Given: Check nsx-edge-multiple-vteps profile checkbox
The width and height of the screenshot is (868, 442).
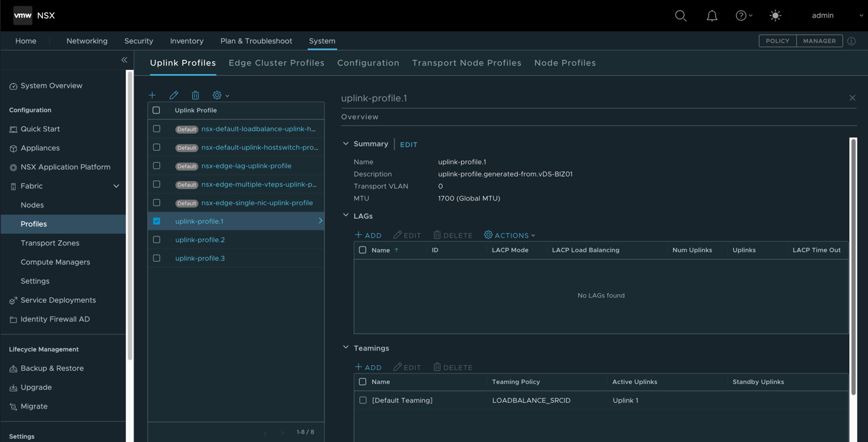Looking at the screenshot, I should pyautogui.click(x=156, y=184).
